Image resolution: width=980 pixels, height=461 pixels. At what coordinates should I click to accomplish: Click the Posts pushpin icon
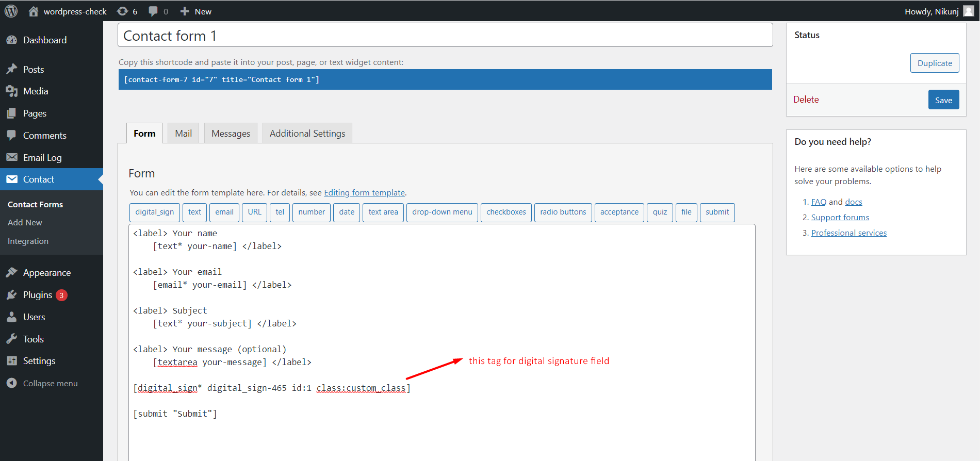click(x=12, y=69)
